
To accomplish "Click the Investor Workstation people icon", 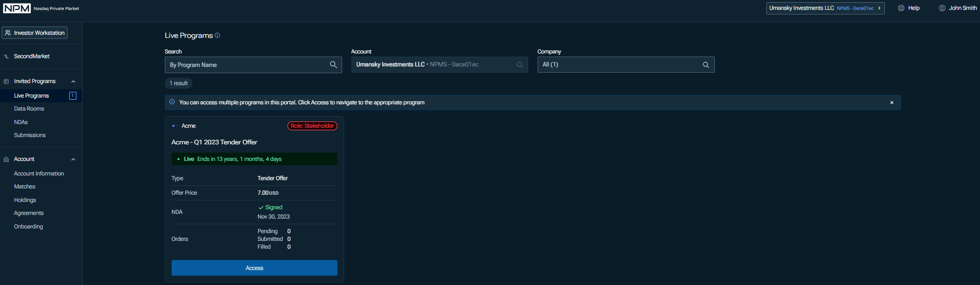I will coord(8,33).
